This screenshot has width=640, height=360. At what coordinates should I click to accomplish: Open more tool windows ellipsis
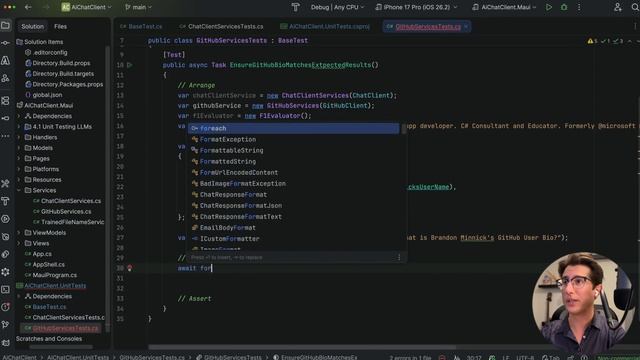(x=5, y=136)
